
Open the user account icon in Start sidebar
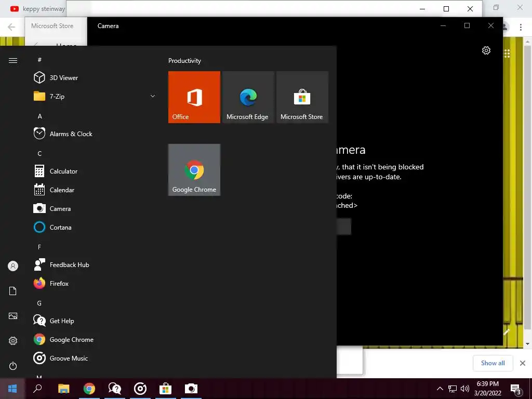13,266
